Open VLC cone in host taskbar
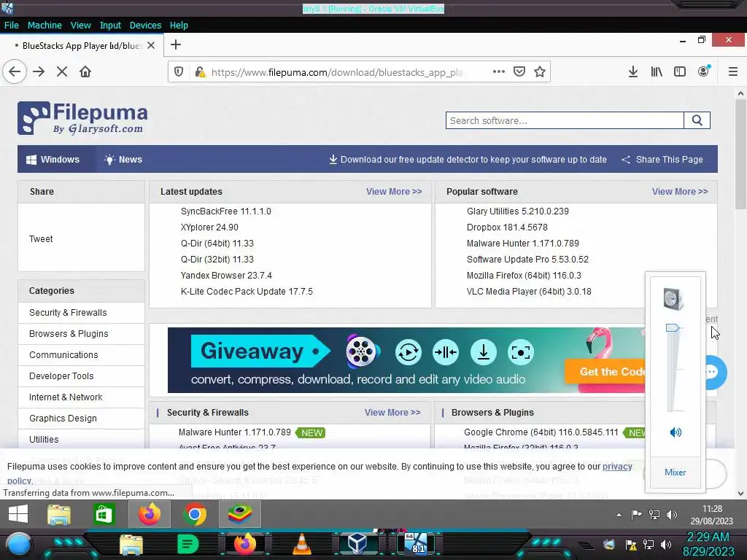This screenshot has height=560, width=747. tap(302, 544)
